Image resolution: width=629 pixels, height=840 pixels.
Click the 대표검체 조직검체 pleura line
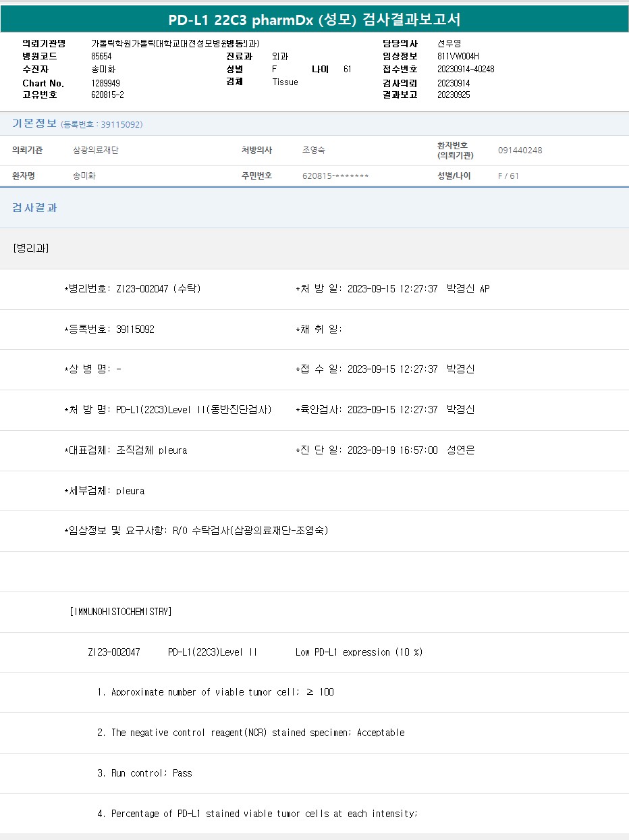[126, 450]
